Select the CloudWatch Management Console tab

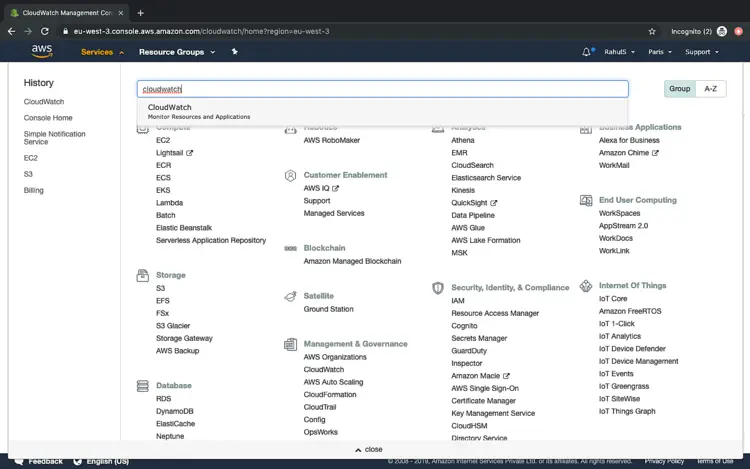point(66,13)
